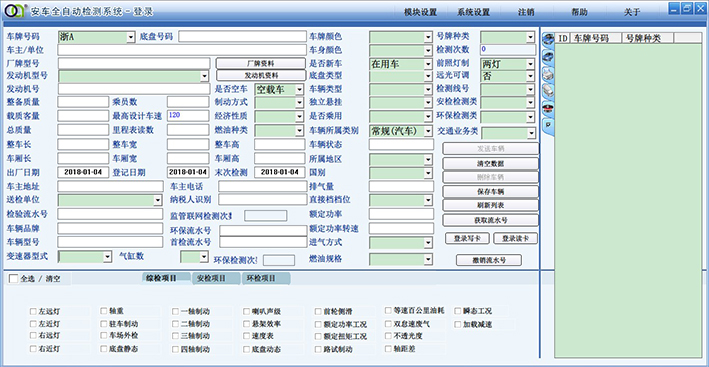Click the 获取流水号 button
The width and height of the screenshot is (709, 367).
click(491, 220)
